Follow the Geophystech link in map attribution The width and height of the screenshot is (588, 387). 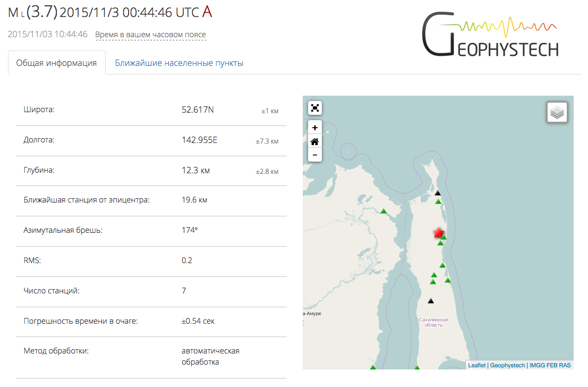click(x=507, y=365)
